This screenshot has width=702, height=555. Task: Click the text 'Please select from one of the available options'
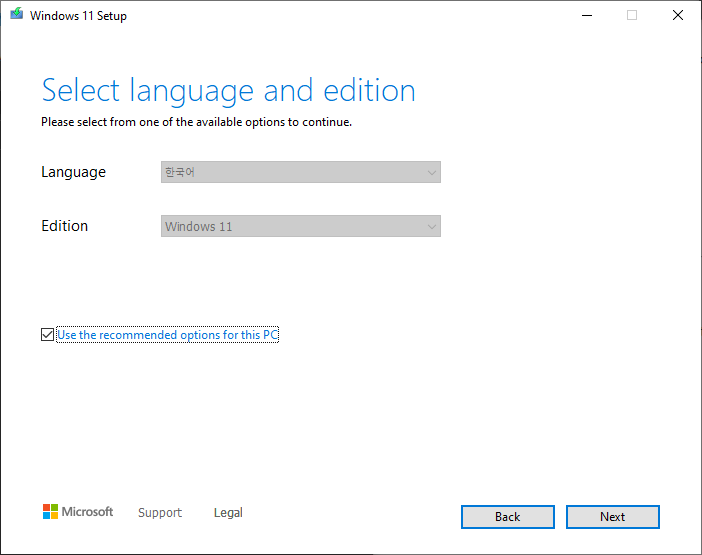[x=163, y=122]
